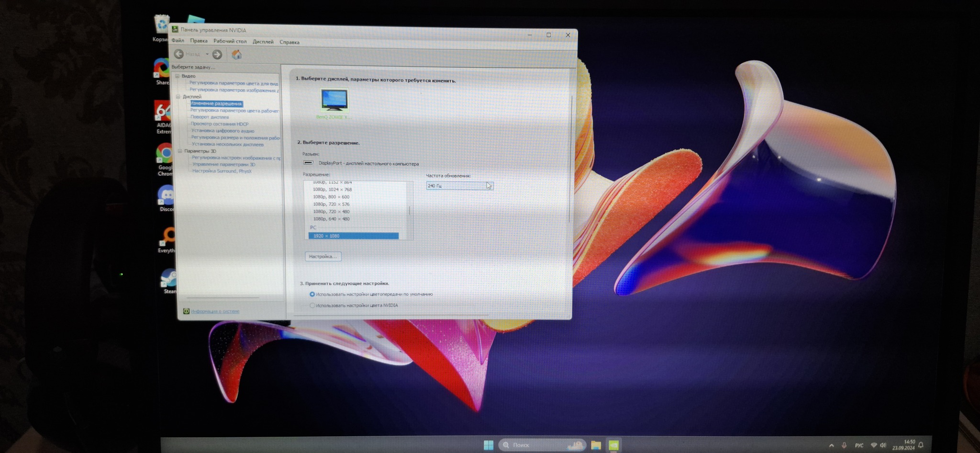Click the Back arrow navigation icon

179,54
